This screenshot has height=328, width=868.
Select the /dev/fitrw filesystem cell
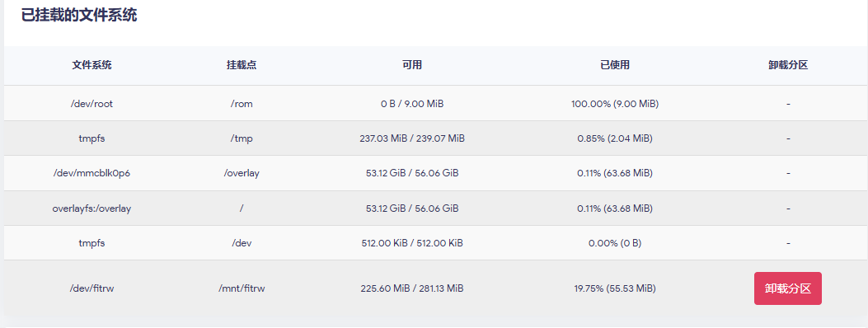click(x=91, y=288)
